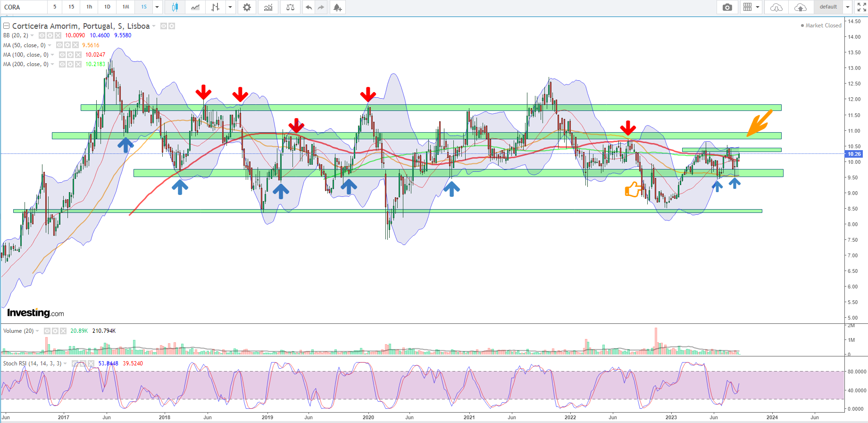This screenshot has width=868, height=423.
Task: Open the bar style dropdown arrow
Action: tap(230, 7)
